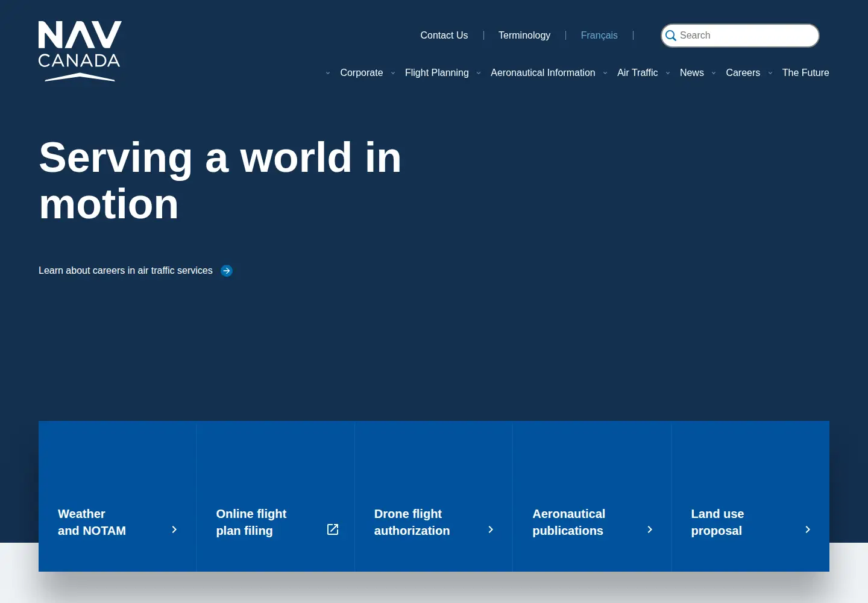Focus the Search input field

tap(740, 36)
